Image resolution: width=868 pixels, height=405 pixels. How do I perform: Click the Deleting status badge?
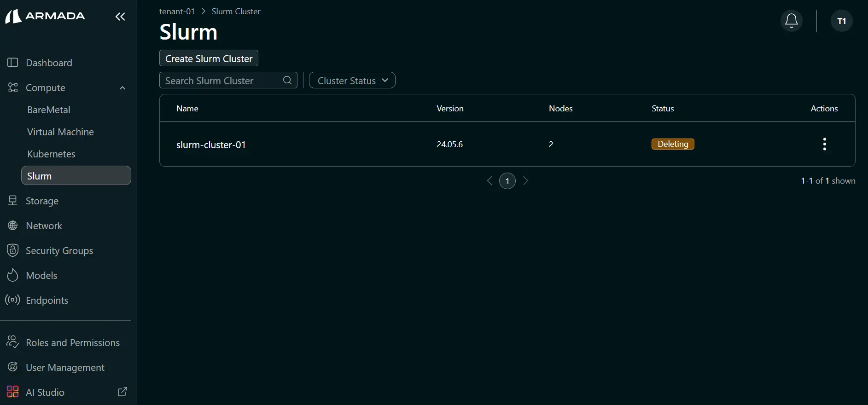(673, 144)
